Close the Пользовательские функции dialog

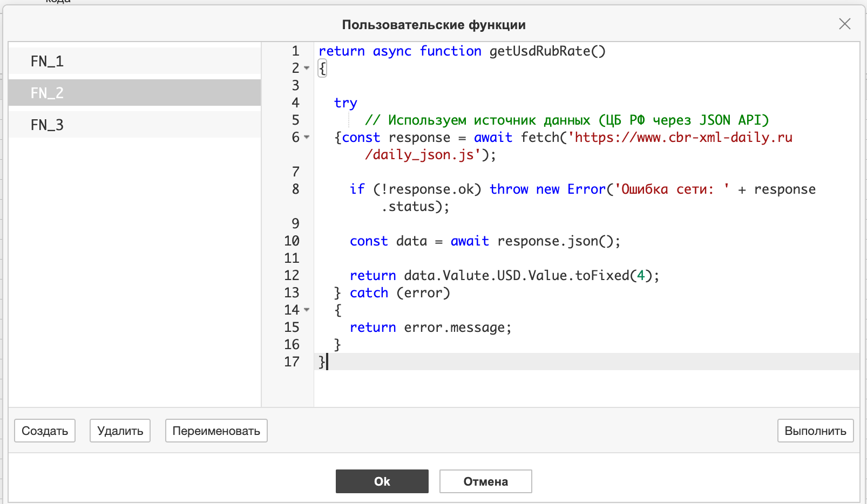coord(845,24)
